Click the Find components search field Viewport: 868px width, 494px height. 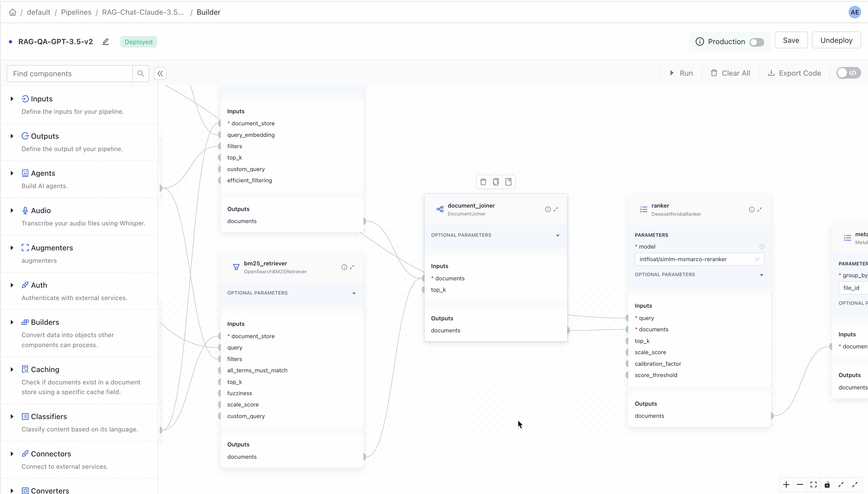click(x=70, y=74)
